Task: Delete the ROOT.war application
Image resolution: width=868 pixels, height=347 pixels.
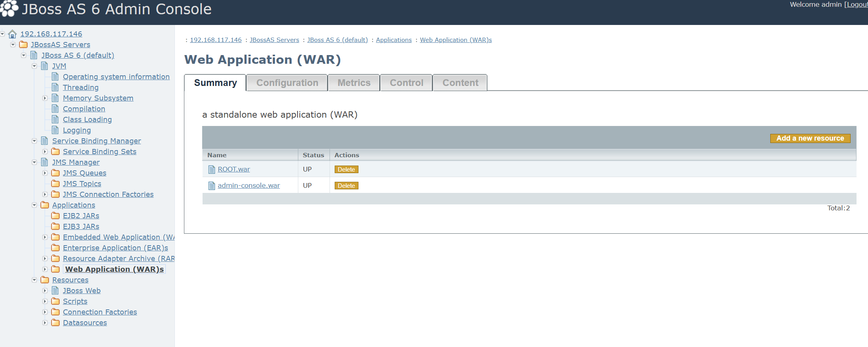Action: pos(346,170)
